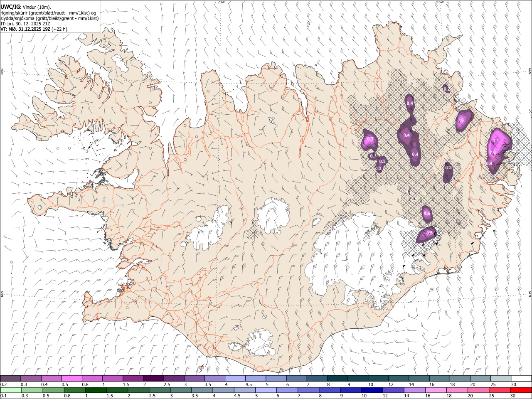Click the 'slydda/snjókoma' legend description line
This screenshot has width=532, height=399.
pos(50,18)
